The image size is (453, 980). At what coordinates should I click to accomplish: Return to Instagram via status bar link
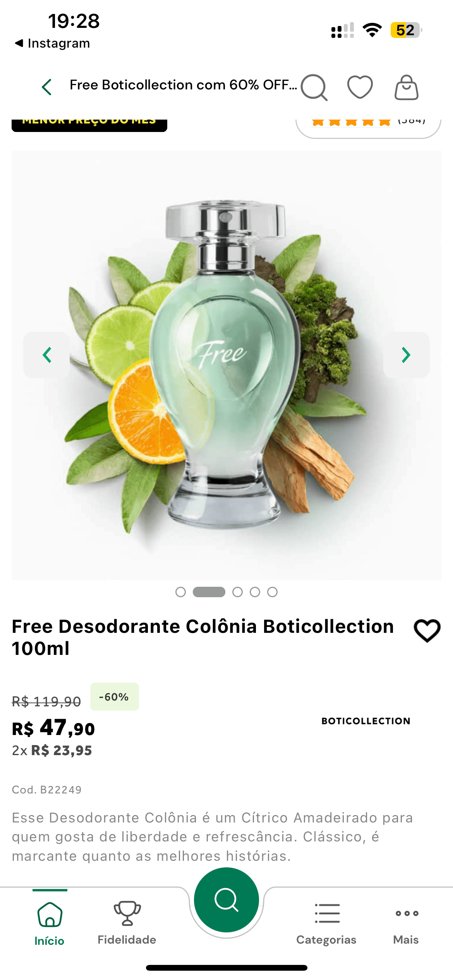pos(52,43)
